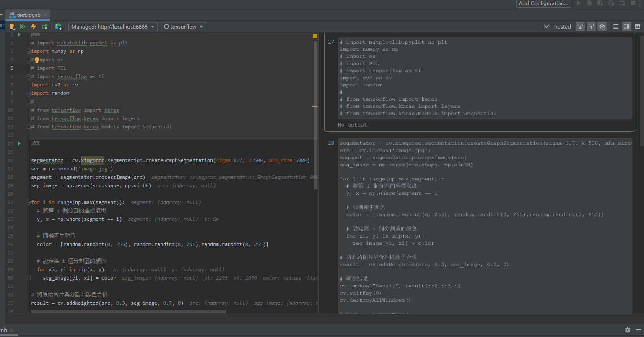Click the yellow lightbulb on line 4
The height and width of the screenshot is (337, 644).
click(37, 60)
